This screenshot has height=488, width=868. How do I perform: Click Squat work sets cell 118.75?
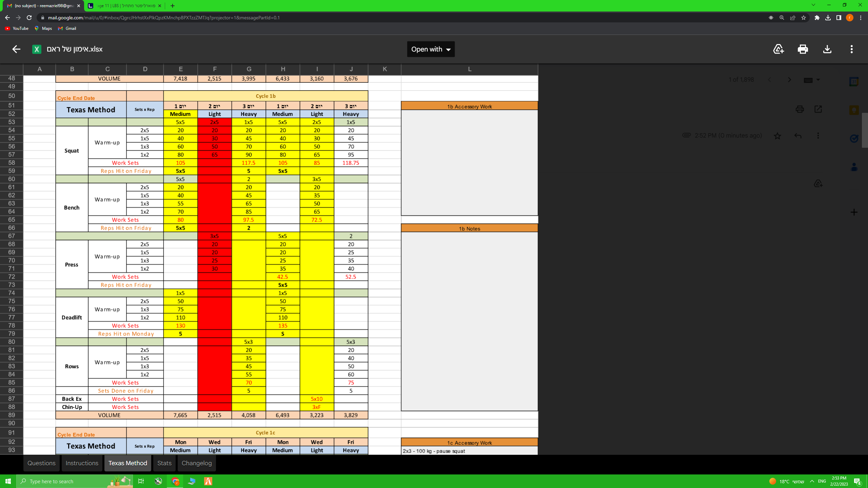click(x=351, y=163)
